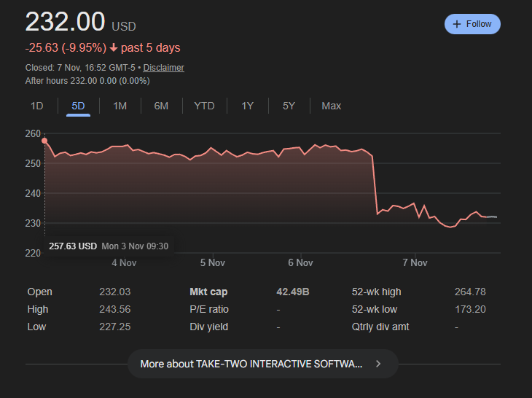Show the Max chart range

pyautogui.click(x=331, y=106)
